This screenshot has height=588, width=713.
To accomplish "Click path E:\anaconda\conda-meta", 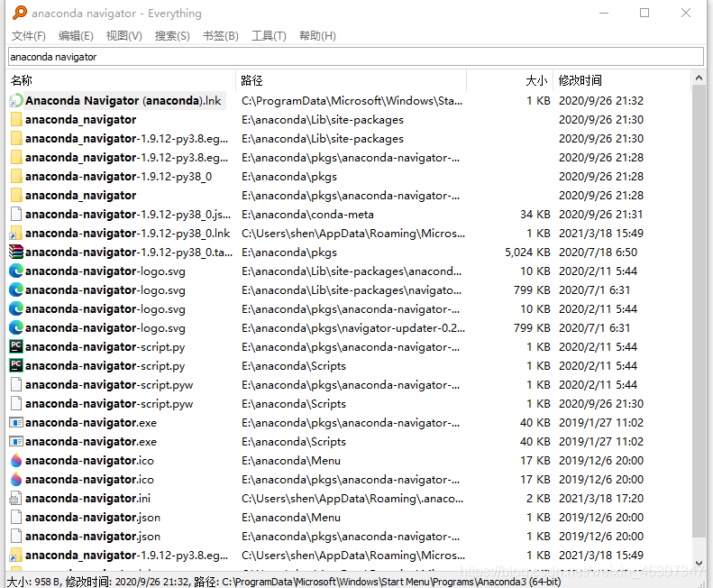I will coord(307,215).
